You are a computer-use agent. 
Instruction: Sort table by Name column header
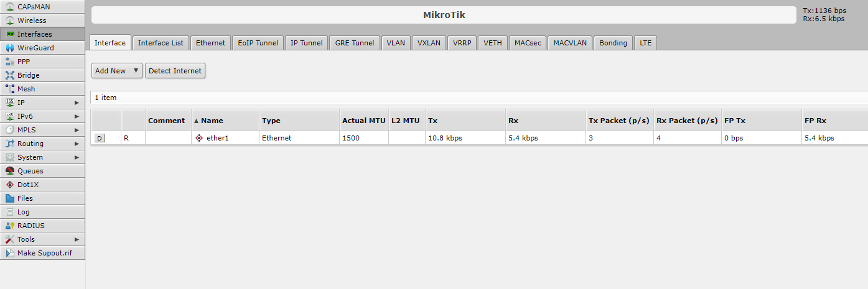click(212, 121)
